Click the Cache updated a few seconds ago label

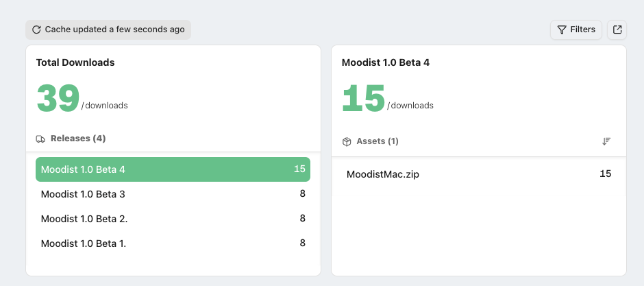click(114, 29)
